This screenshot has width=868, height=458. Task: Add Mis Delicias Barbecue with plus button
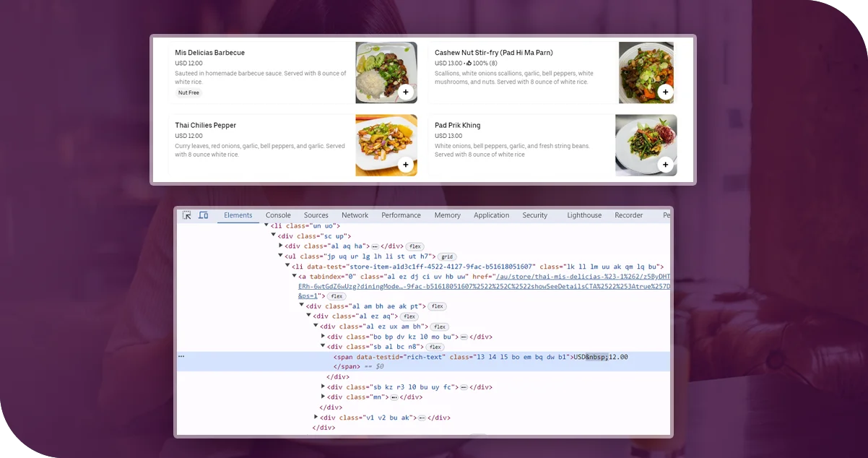pyautogui.click(x=405, y=92)
